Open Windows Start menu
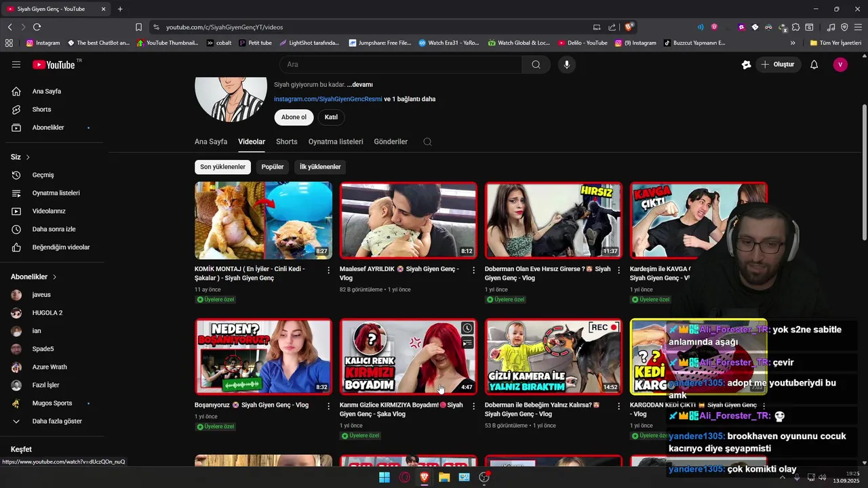 [384, 477]
